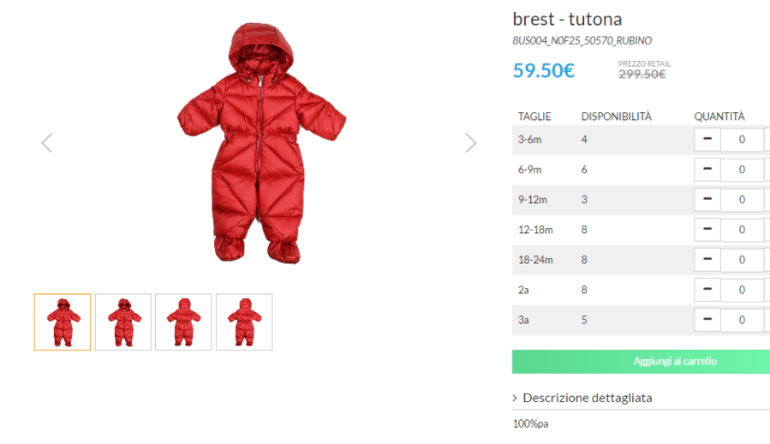The height and width of the screenshot is (444, 770).
Task: Focus quantity field for size 3-6m
Action: (x=742, y=139)
